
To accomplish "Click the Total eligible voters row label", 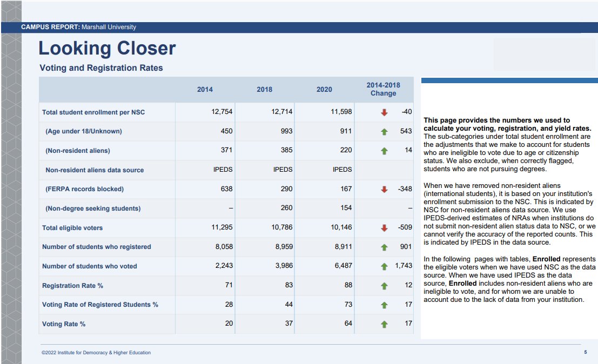I will click(x=72, y=228).
